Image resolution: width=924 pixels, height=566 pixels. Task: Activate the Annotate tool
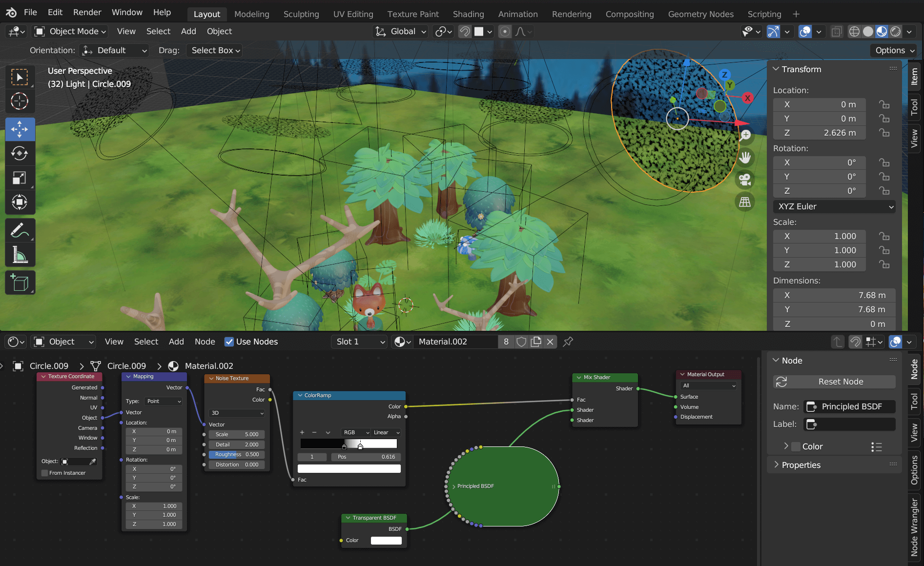pyautogui.click(x=20, y=230)
